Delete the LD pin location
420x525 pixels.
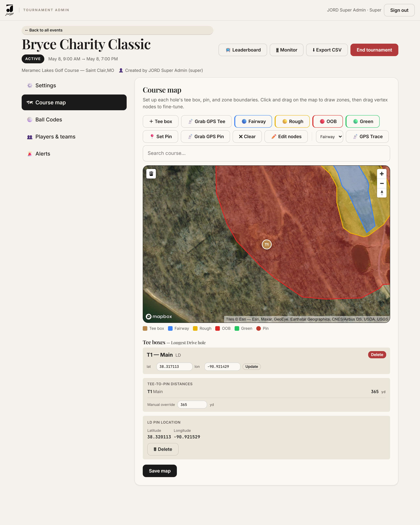[x=163, y=449]
